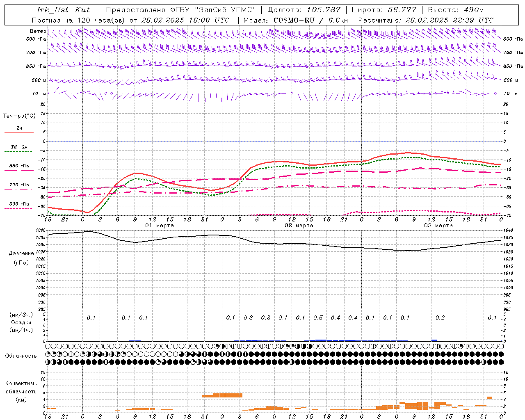Click the Ветер wind panel label

click(38, 31)
